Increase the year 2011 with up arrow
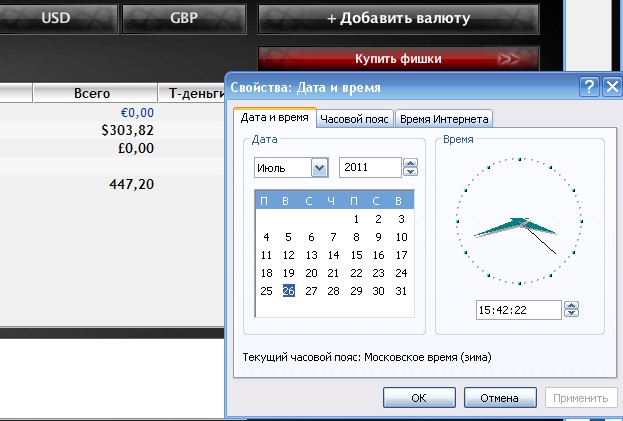 (x=410, y=163)
